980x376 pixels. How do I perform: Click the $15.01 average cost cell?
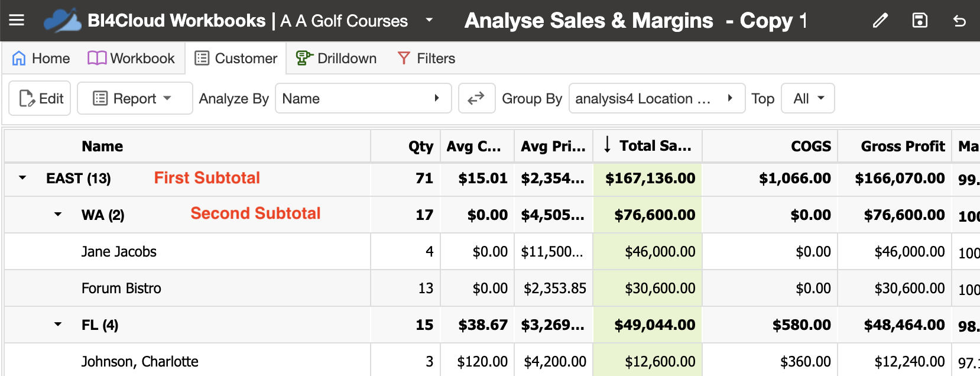478,179
